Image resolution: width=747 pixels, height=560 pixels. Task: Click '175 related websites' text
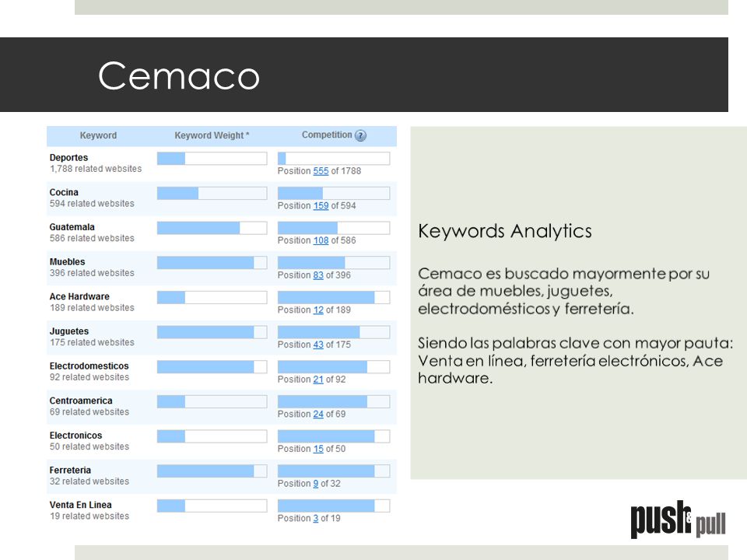(x=92, y=343)
